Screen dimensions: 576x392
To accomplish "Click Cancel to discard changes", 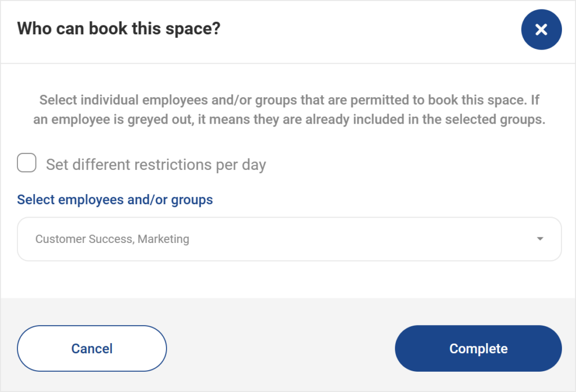I will coord(92,348).
